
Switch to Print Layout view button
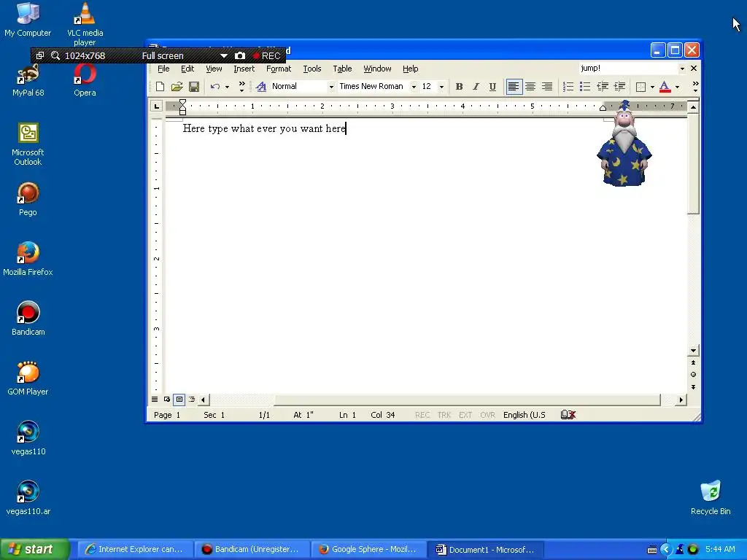(179, 400)
